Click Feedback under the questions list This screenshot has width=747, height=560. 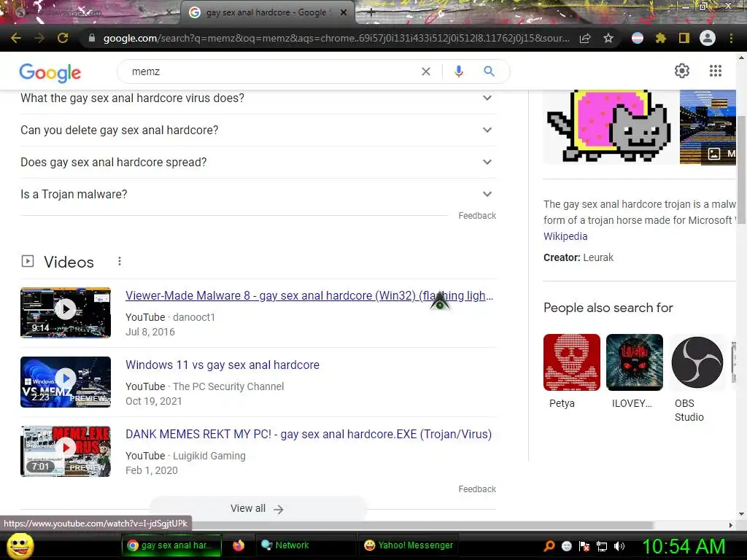pyautogui.click(x=477, y=216)
